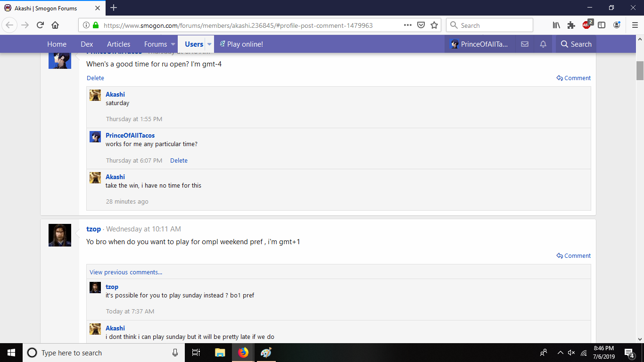The image size is (644, 362).
Task: Open Windows Task View
Action: click(196, 353)
